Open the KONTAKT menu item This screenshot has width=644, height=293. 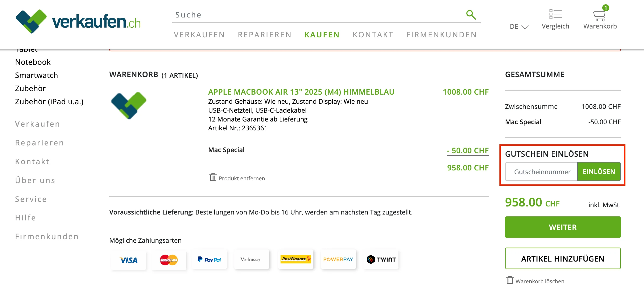tap(373, 34)
